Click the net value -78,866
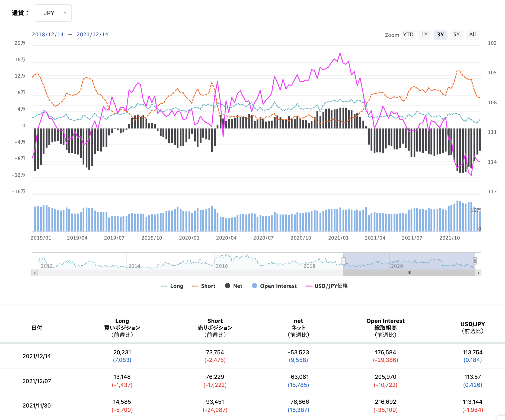The height and width of the screenshot is (420, 505). (x=298, y=402)
